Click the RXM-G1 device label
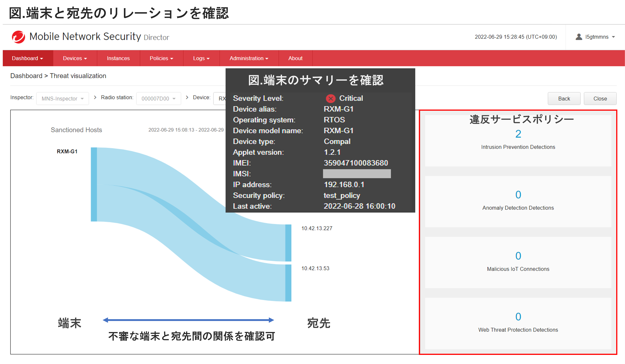Screen dimensions: 625x364 (x=67, y=152)
